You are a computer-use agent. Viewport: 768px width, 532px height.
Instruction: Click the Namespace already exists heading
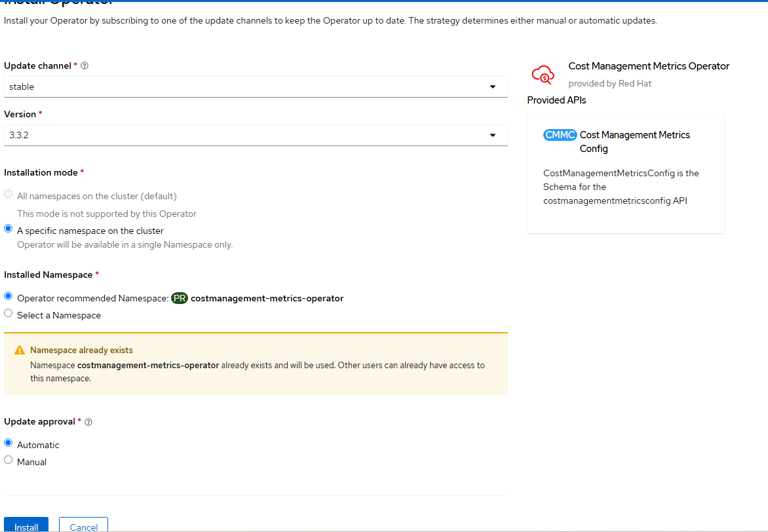pyautogui.click(x=82, y=350)
